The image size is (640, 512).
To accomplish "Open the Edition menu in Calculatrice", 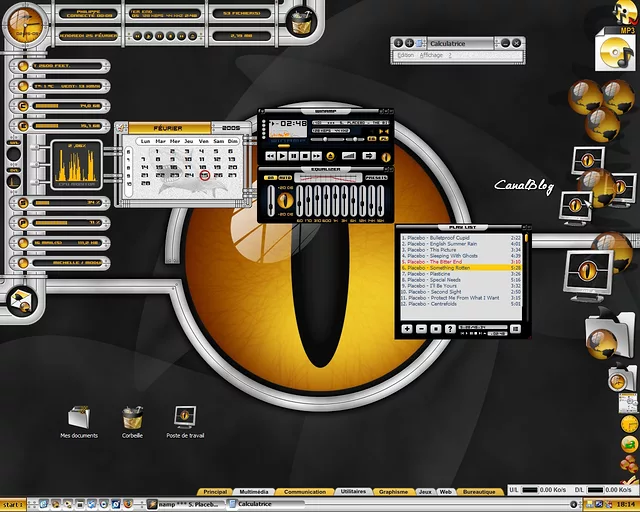I will click(x=405, y=56).
